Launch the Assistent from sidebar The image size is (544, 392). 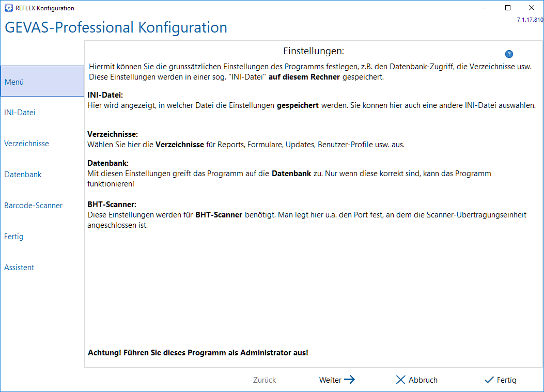click(x=19, y=268)
